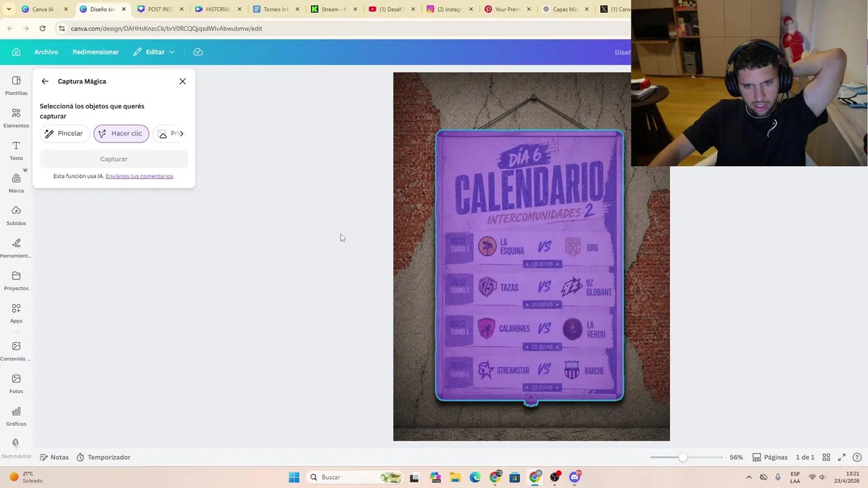Click the taskbar Buscar search box
868x488 pixels.
coord(355,477)
